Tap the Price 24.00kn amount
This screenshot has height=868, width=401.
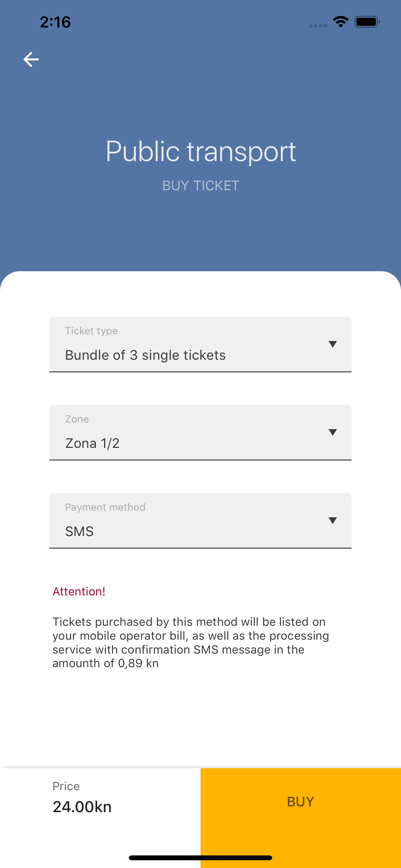[x=82, y=807]
